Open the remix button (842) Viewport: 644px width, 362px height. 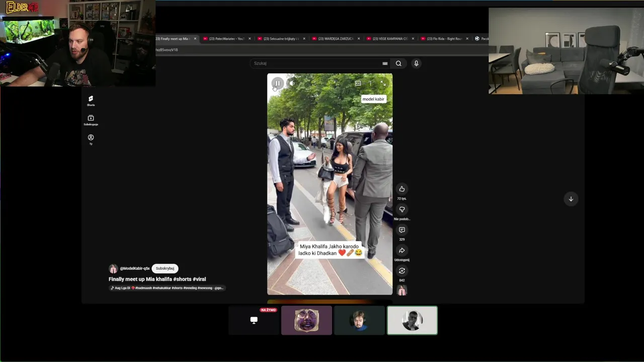click(x=401, y=271)
